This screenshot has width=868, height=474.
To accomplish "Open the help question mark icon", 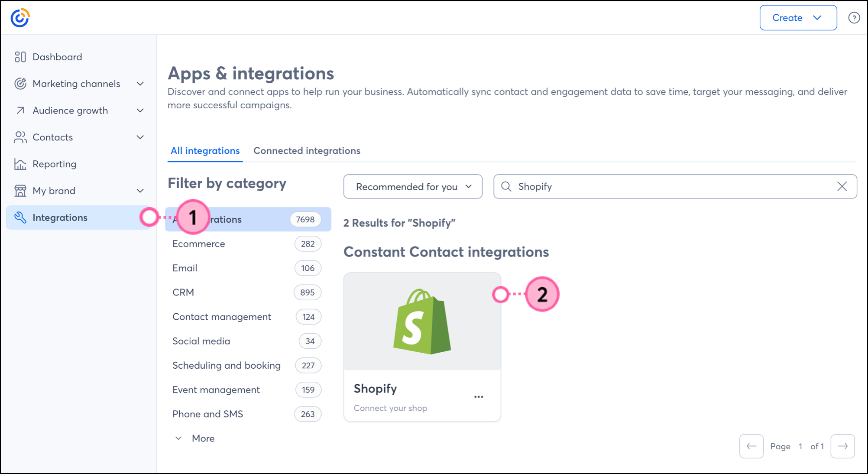I will point(854,18).
